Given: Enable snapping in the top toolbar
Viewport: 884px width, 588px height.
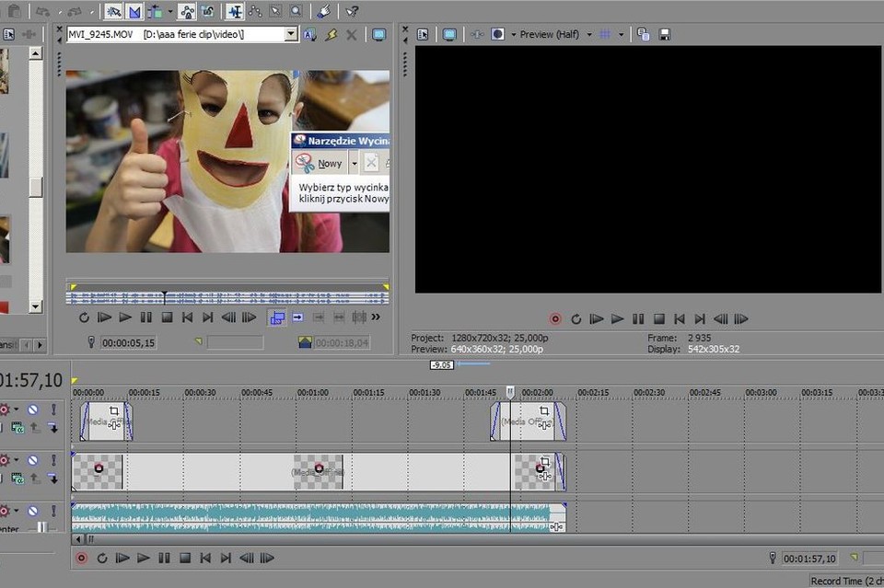Looking at the screenshot, I should click(x=113, y=11).
